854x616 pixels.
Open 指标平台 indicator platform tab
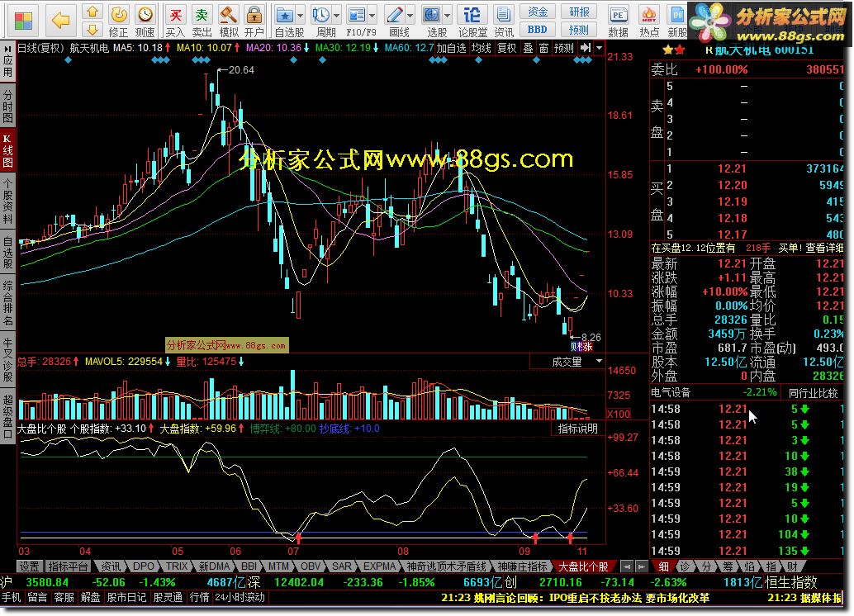point(68,566)
